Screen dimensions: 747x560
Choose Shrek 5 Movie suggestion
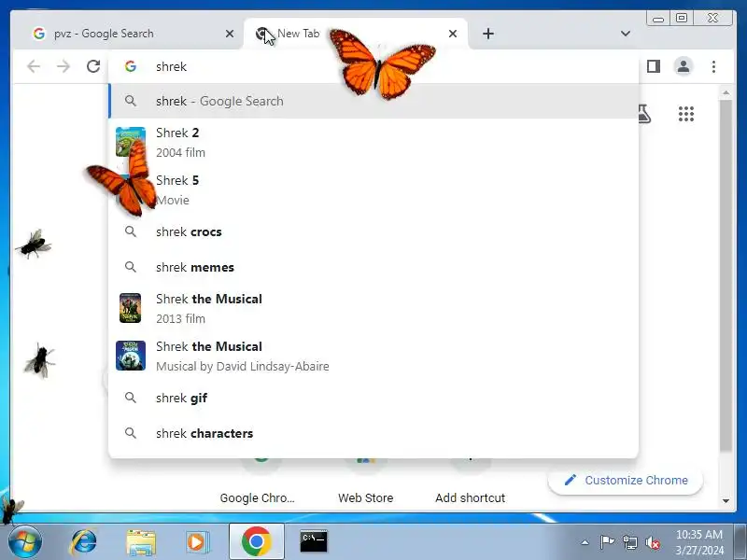pyautogui.click(x=374, y=190)
